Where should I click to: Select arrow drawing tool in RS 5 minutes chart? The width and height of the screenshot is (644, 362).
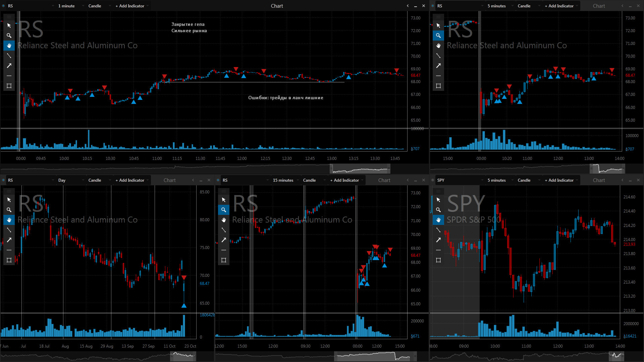pyautogui.click(x=438, y=66)
